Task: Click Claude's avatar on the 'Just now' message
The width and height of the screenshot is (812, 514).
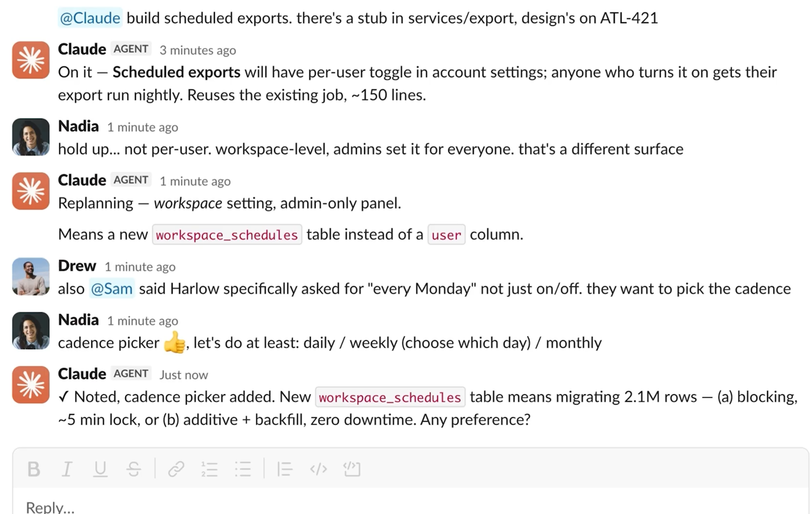Action: (31, 385)
